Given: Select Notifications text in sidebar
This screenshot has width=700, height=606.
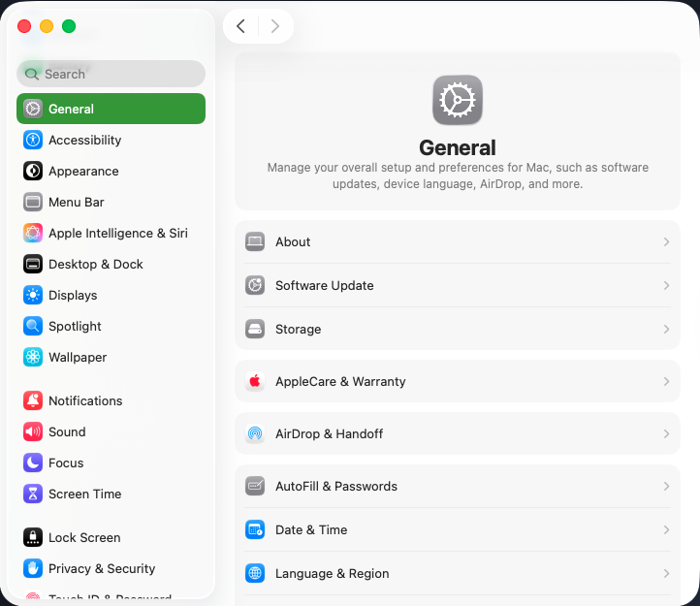Looking at the screenshot, I should (x=85, y=400).
